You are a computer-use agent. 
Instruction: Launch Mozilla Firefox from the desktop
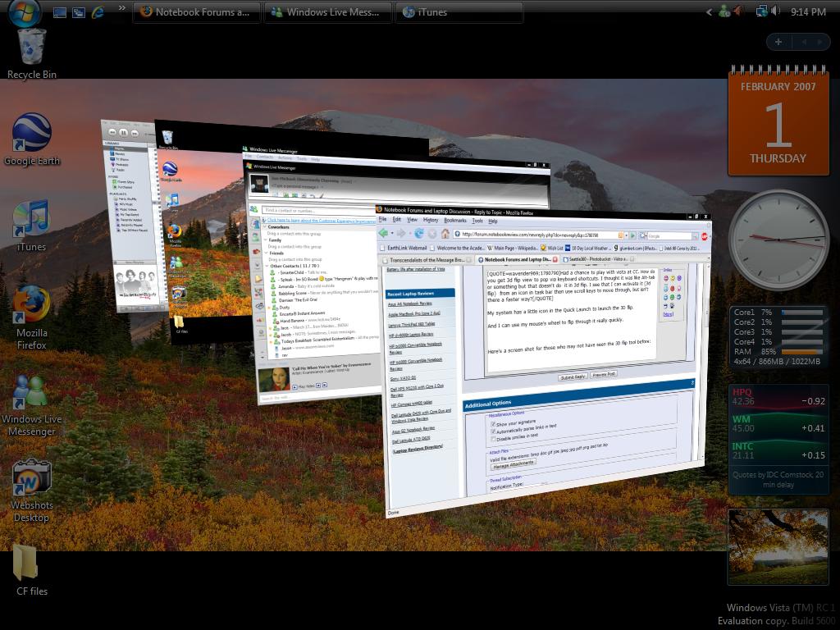[x=32, y=317]
